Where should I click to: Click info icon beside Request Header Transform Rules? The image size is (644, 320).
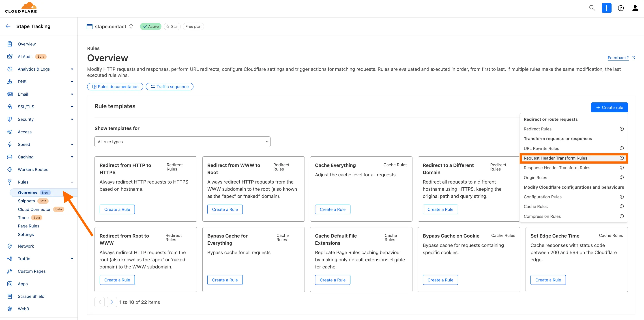622,158
